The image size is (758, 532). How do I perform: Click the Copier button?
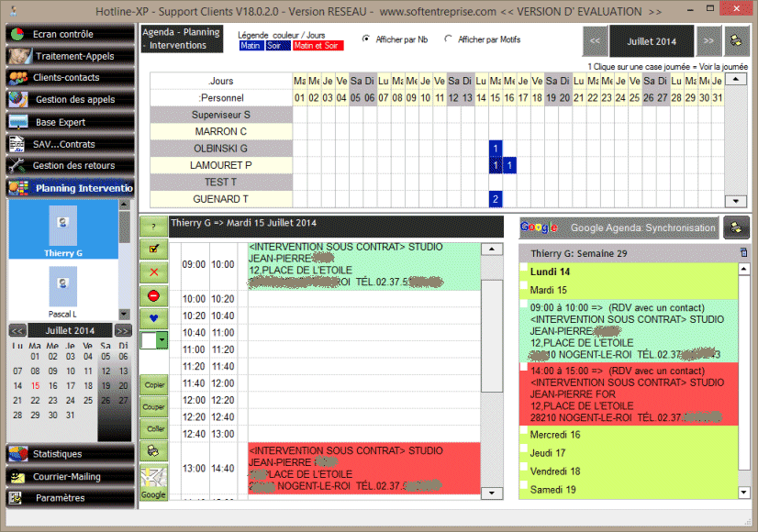[x=153, y=385]
